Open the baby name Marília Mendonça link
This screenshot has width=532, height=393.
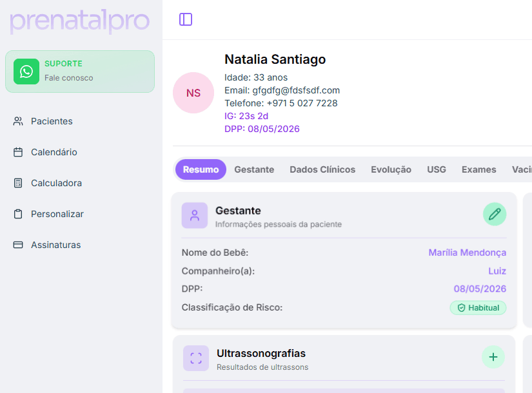coord(467,253)
